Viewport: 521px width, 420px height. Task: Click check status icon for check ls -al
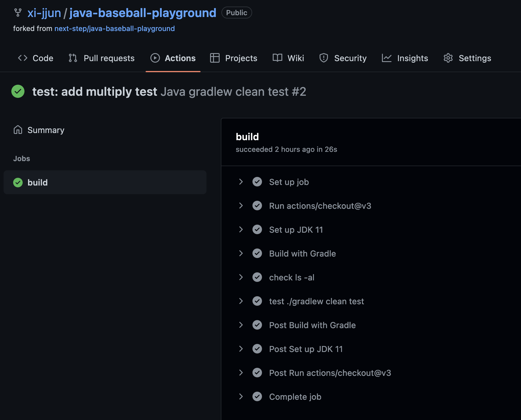pyautogui.click(x=257, y=277)
